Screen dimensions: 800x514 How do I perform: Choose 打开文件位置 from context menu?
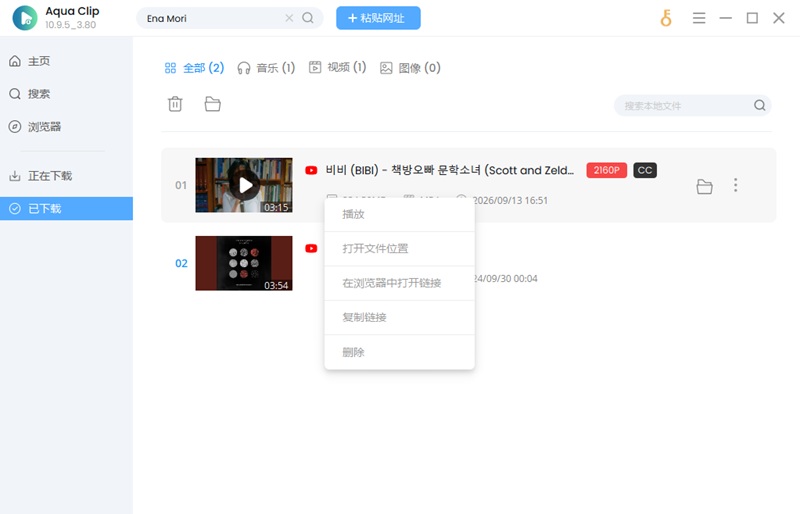(399, 249)
